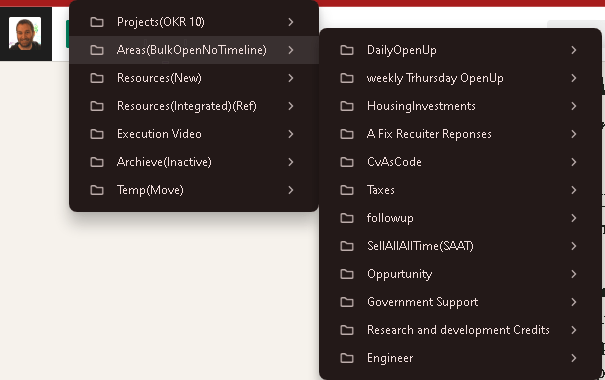Click the folder icon beside Oppurtunity

[347, 274]
